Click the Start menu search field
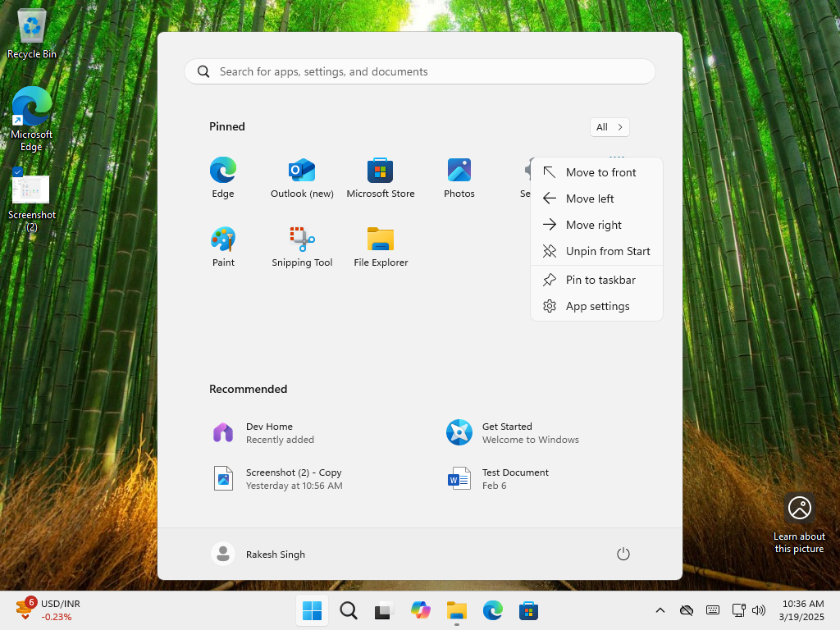Image resolution: width=840 pixels, height=630 pixels. pos(420,71)
